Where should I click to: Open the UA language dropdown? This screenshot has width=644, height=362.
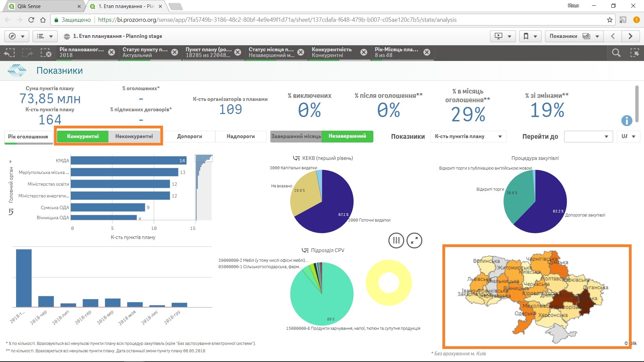pos(628,136)
